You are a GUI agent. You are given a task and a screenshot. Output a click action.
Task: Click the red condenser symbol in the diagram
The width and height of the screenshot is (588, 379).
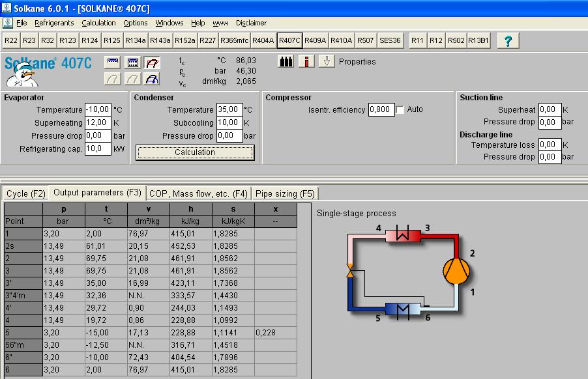403,235
